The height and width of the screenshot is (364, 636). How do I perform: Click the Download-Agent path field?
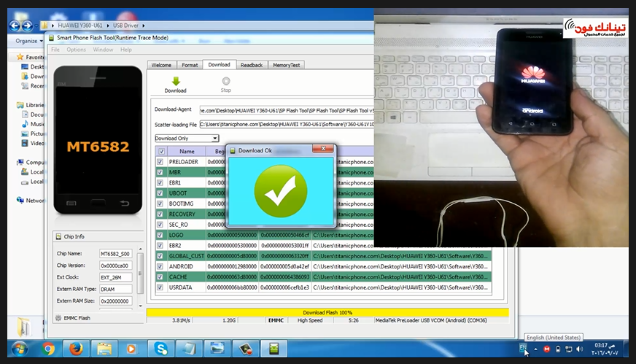[x=287, y=110]
